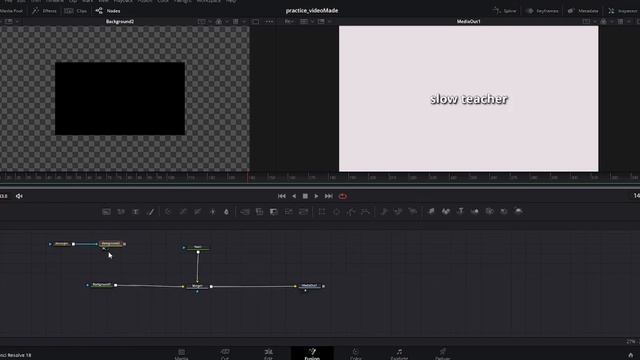The height and width of the screenshot is (360, 640).
Task: Add a B-Spline mask from the toolbar
Action: click(x=365, y=211)
